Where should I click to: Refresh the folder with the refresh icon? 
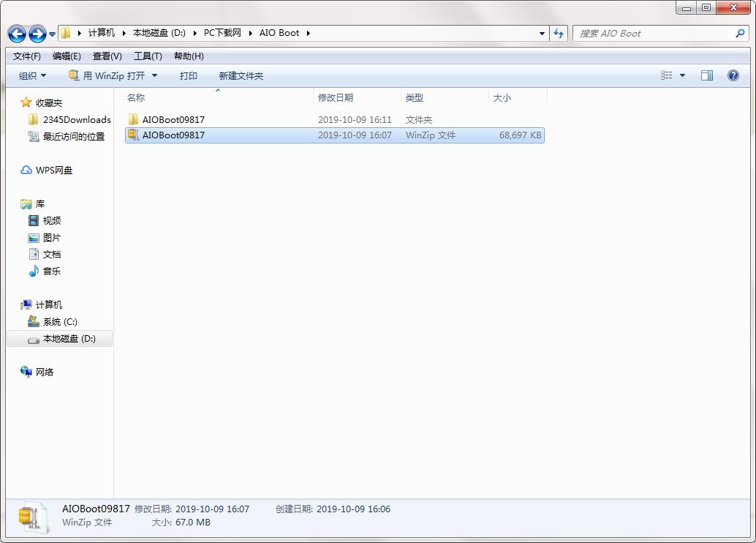pyautogui.click(x=558, y=33)
